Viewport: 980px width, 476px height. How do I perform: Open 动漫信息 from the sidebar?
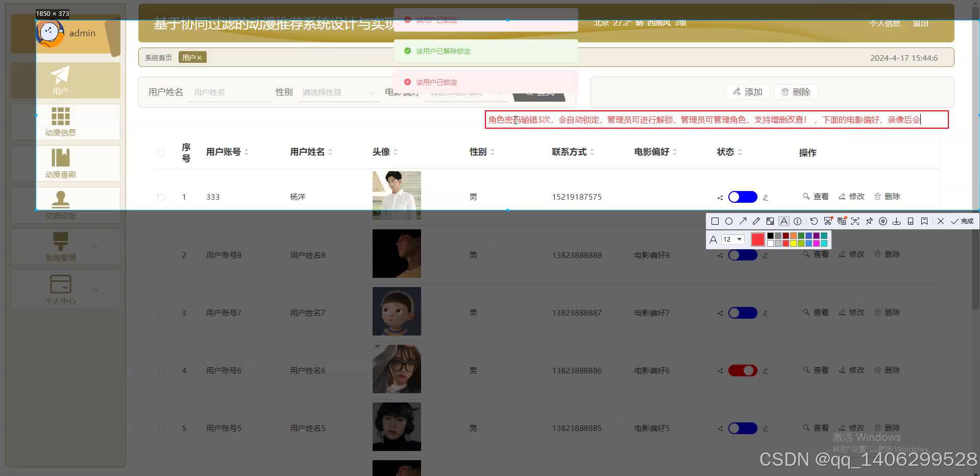point(60,122)
